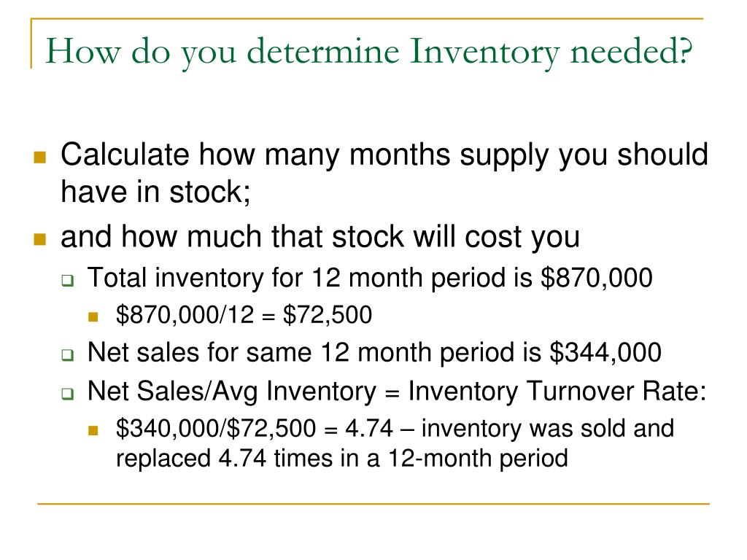Click the small gold bullet before '$340,000/$72,500'
Screen dimensions: 747x560
pos(93,430)
